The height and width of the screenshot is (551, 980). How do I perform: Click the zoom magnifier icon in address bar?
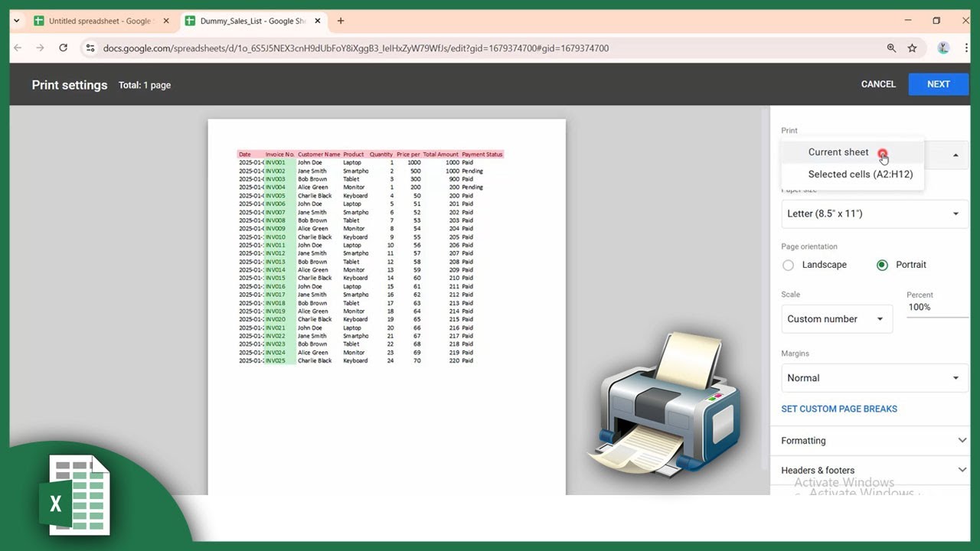coord(891,48)
